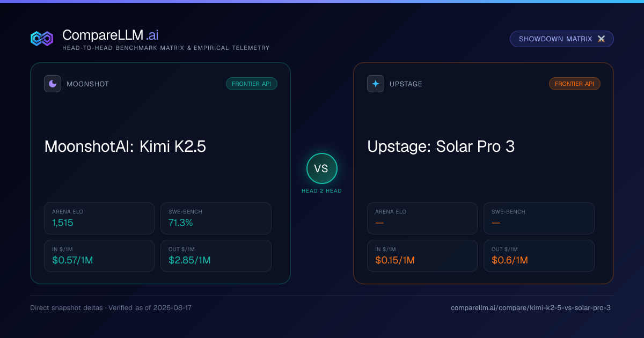Click the CompareLLM interlocking hexagon logo
The height and width of the screenshot is (338, 644).
coord(42,39)
